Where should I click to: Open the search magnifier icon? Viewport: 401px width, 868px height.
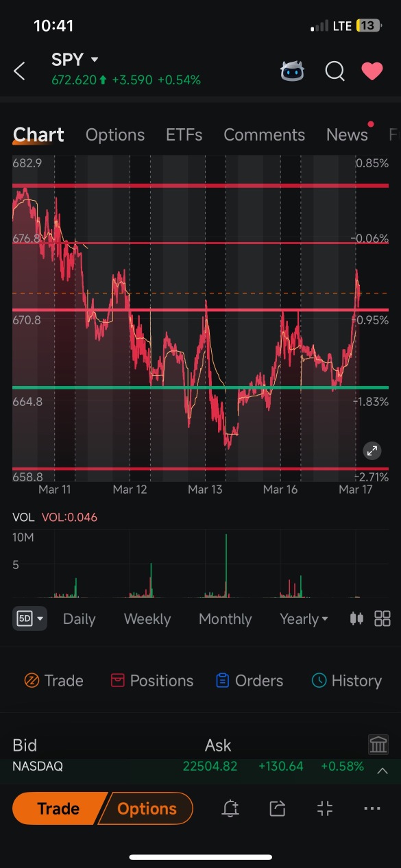coord(335,71)
